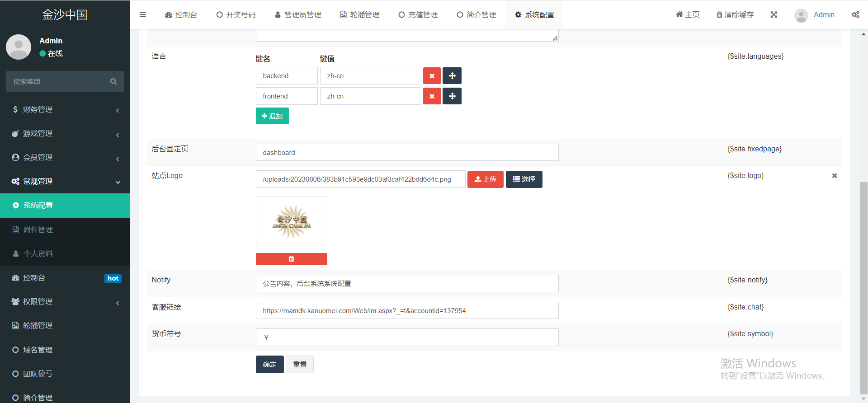Switch to the 充值管理 top tab
This screenshot has height=403, width=868.
point(418,14)
